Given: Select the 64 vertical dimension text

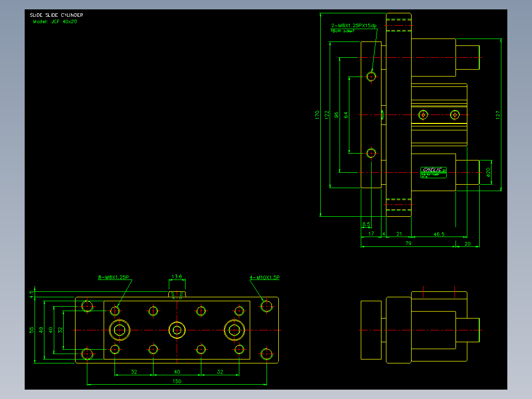Looking at the screenshot, I should click(x=346, y=115).
